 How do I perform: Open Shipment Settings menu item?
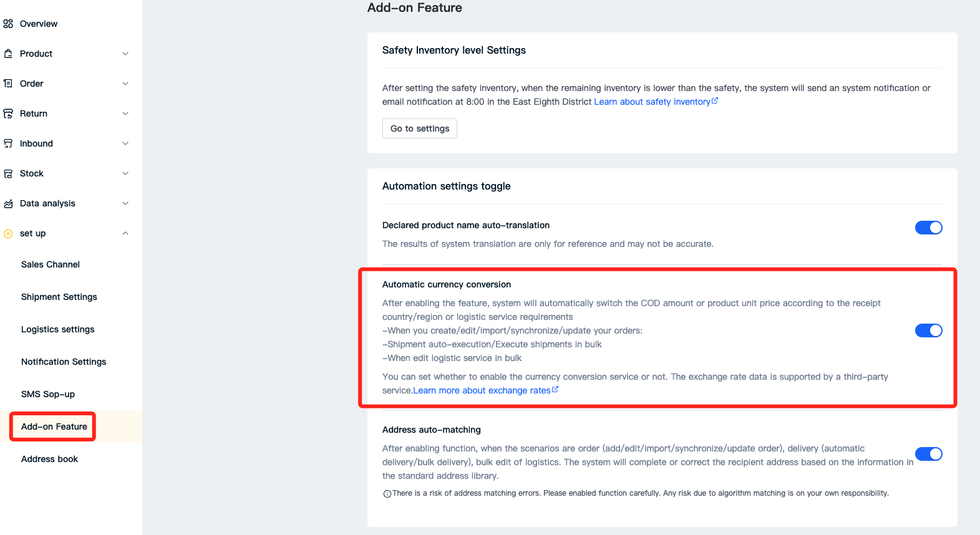point(59,297)
